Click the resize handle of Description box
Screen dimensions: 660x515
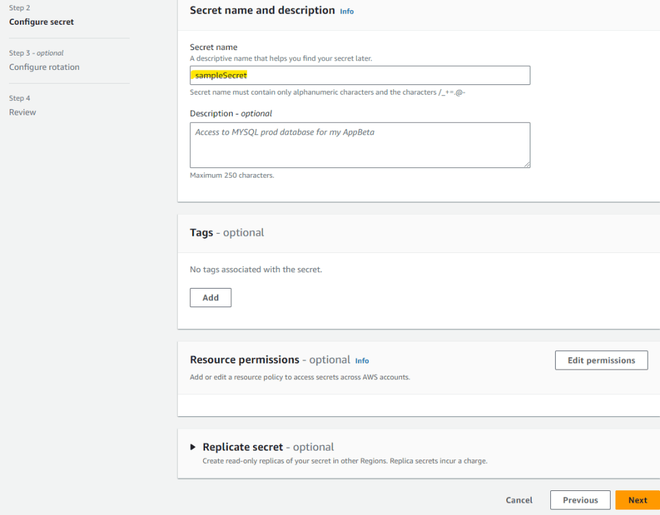pos(526,163)
